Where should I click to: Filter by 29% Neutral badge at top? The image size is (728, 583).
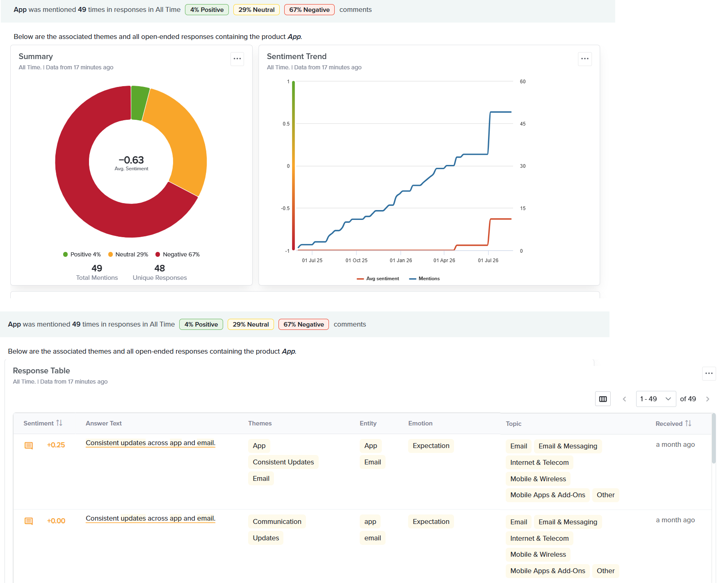pyautogui.click(x=256, y=10)
